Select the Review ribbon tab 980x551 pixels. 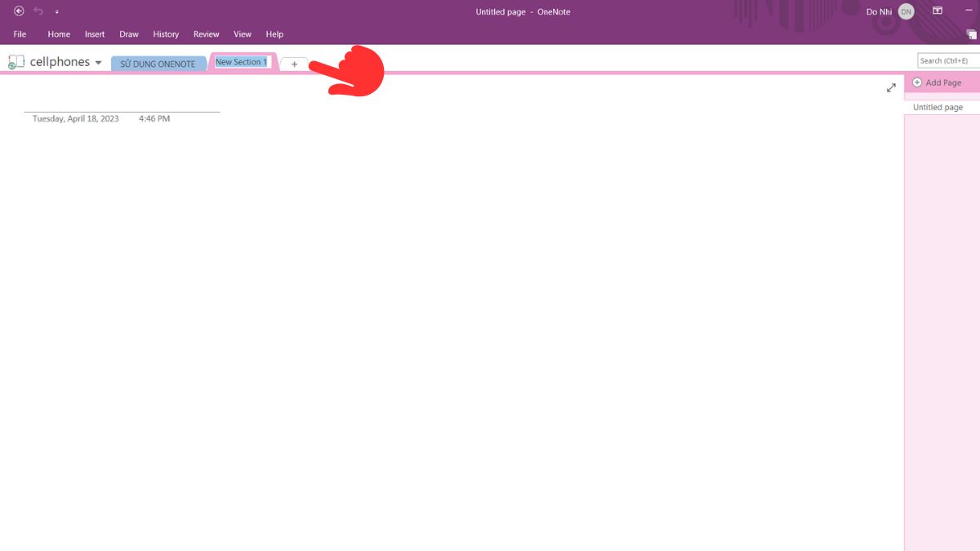click(x=207, y=34)
